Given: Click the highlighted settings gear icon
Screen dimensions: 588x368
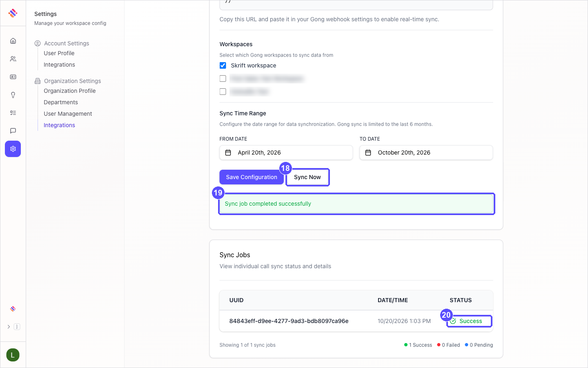Looking at the screenshot, I should coord(13,149).
